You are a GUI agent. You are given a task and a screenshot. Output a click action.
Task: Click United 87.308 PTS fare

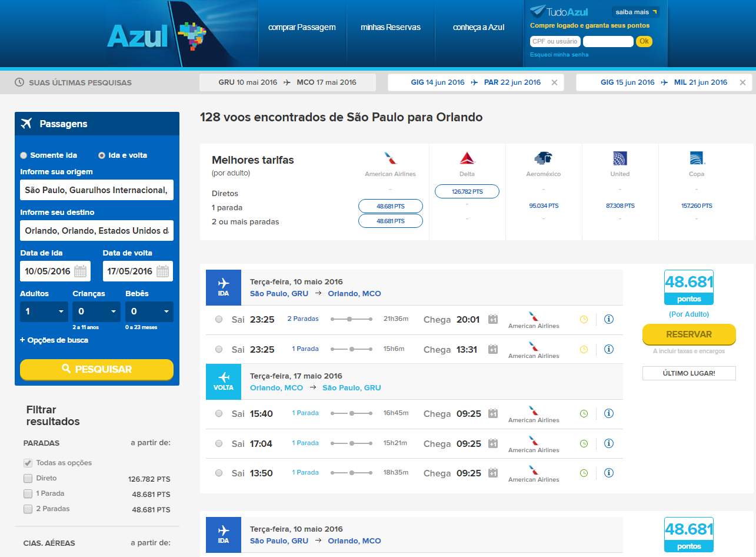click(620, 206)
